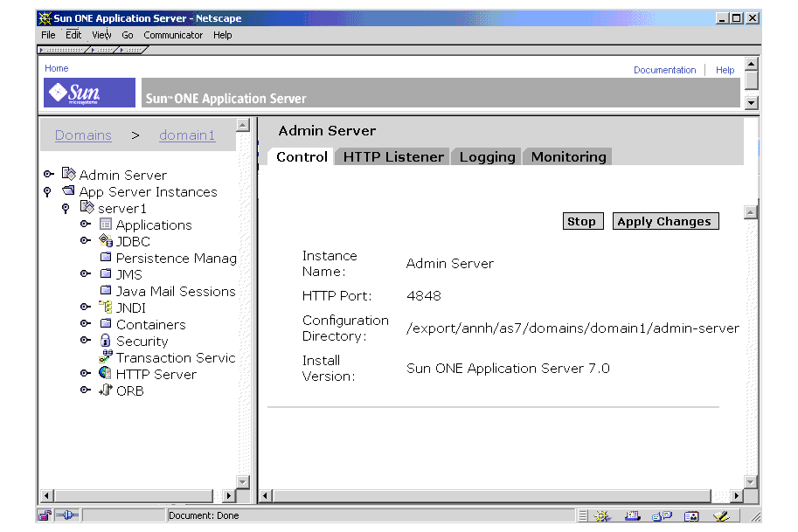The width and height of the screenshot is (798, 532).
Task: Open the Communicator menu
Action: [x=173, y=35]
